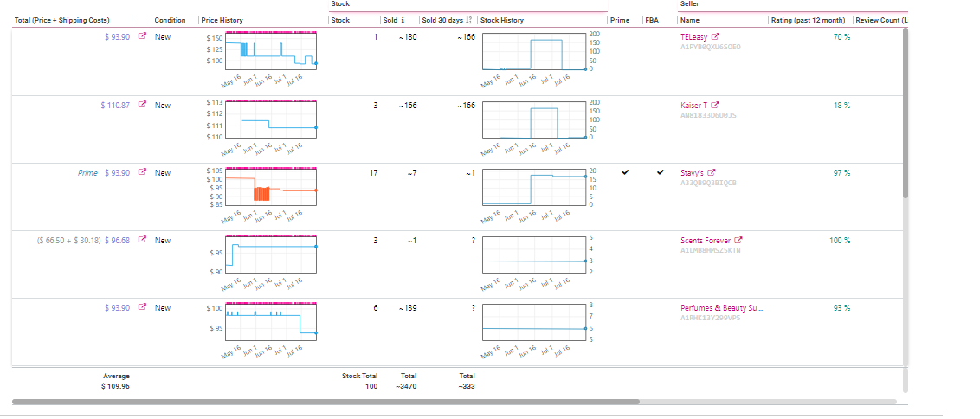Screen dimensions: 980x419
Task: Open the TELeasy price history chart
Action: [x=271, y=51]
